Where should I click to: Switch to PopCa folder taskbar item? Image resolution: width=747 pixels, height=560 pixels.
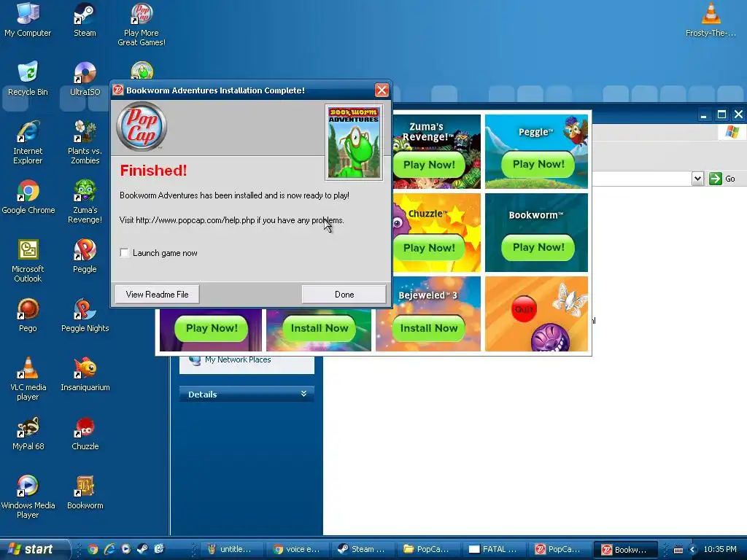click(427, 549)
